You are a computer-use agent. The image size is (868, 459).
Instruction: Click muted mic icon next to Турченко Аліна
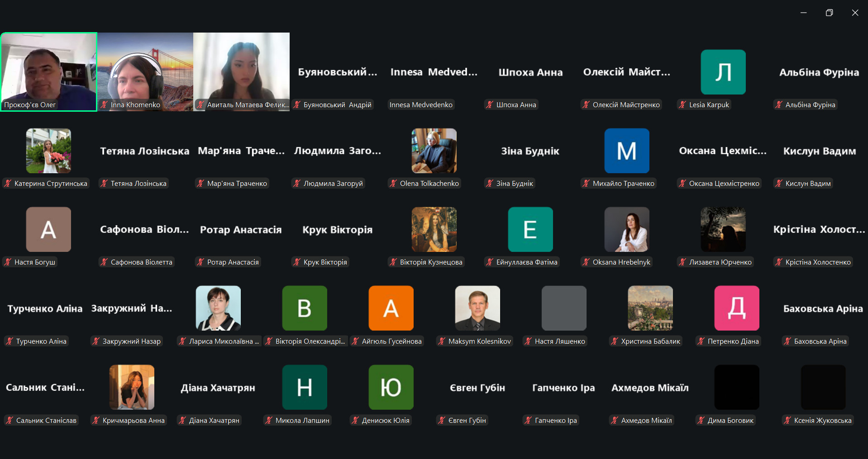click(10, 341)
